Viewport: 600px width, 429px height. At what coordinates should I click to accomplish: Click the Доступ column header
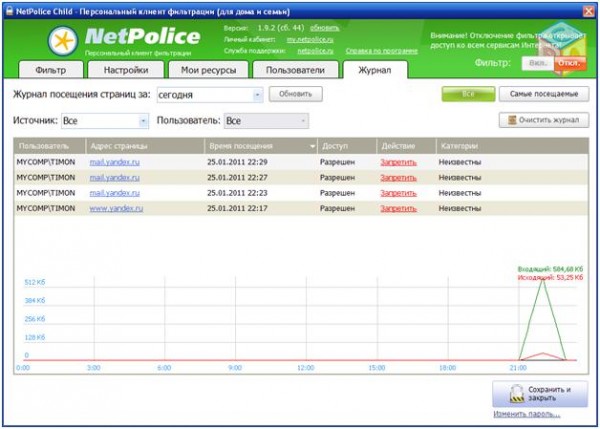pyautogui.click(x=347, y=146)
